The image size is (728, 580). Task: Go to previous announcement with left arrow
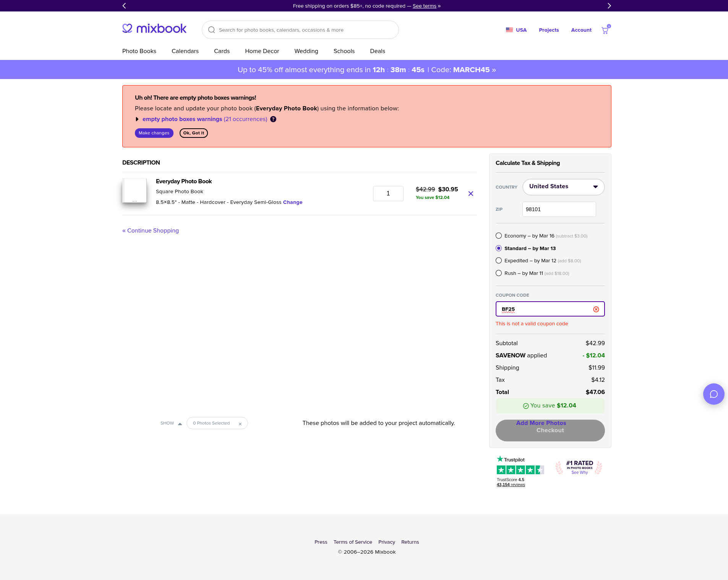124,6
